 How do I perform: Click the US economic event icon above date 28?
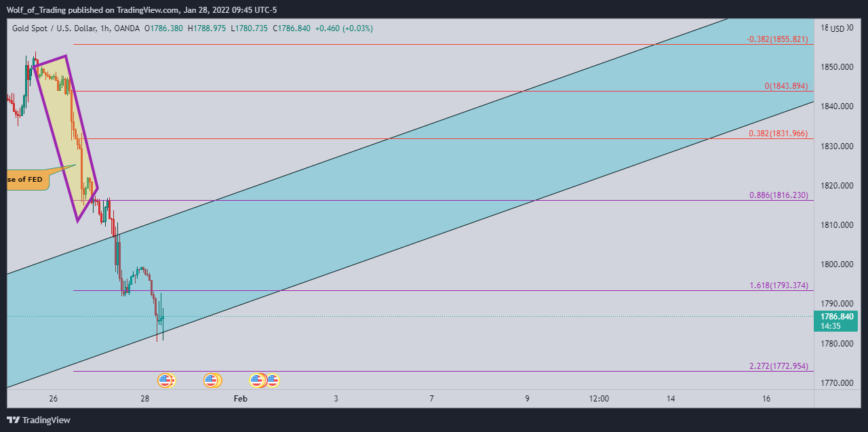pos(166,380)
